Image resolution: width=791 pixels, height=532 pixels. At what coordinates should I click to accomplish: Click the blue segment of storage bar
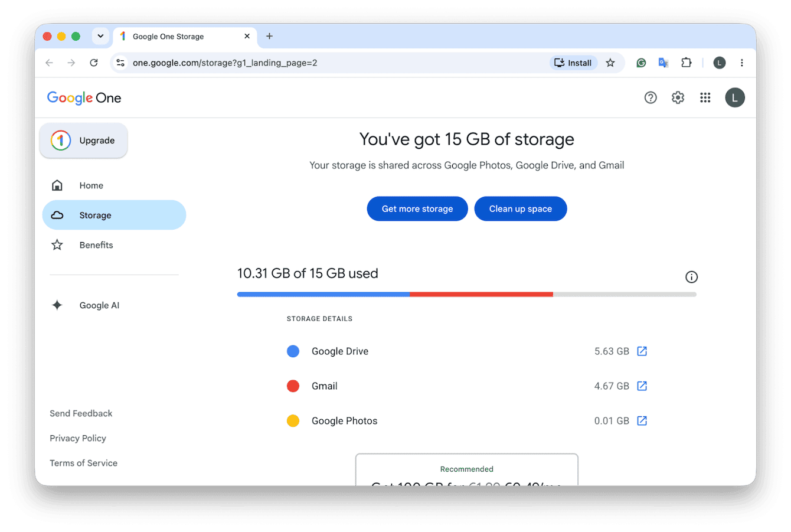(323, 294)
